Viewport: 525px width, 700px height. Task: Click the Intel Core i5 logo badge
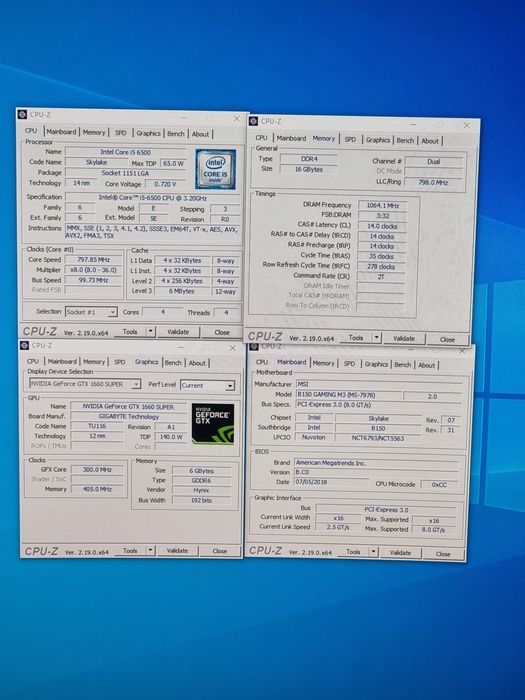[216, 169]
